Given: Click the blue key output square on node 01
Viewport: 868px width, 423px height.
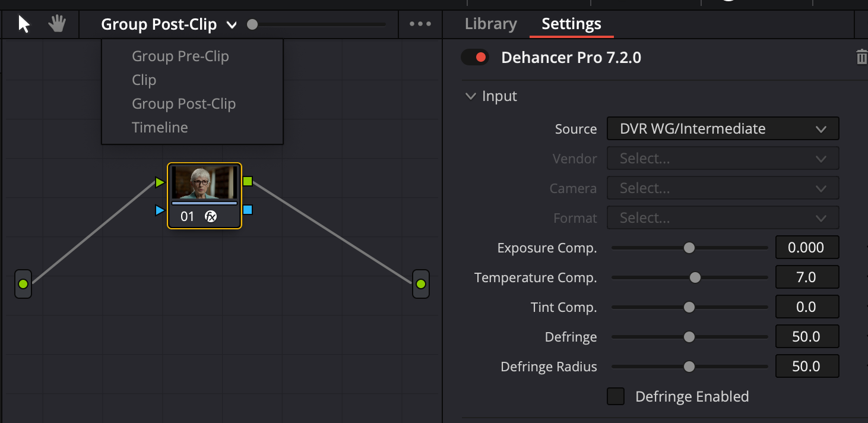Looking at the screenshot, I should [248, 210].
